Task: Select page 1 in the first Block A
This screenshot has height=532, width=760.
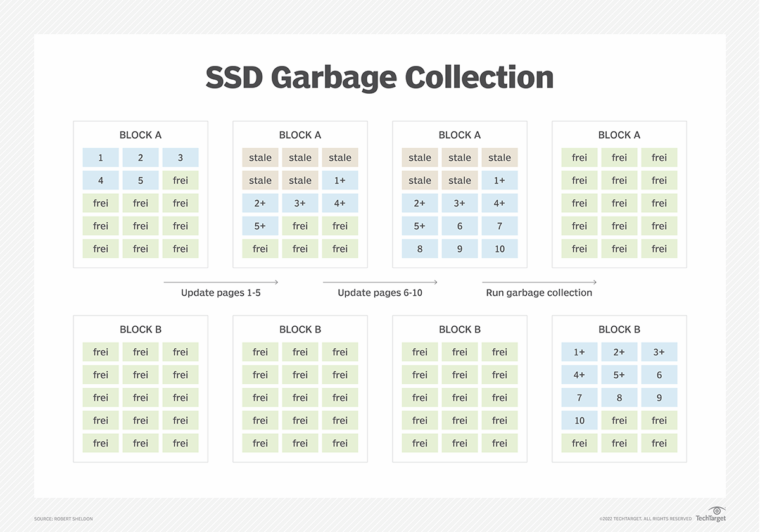Action: pos(100,157)
